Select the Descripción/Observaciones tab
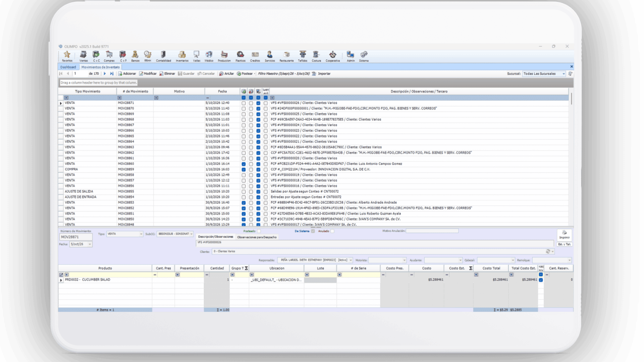This screenshot has height=362, width=644. 215,237
